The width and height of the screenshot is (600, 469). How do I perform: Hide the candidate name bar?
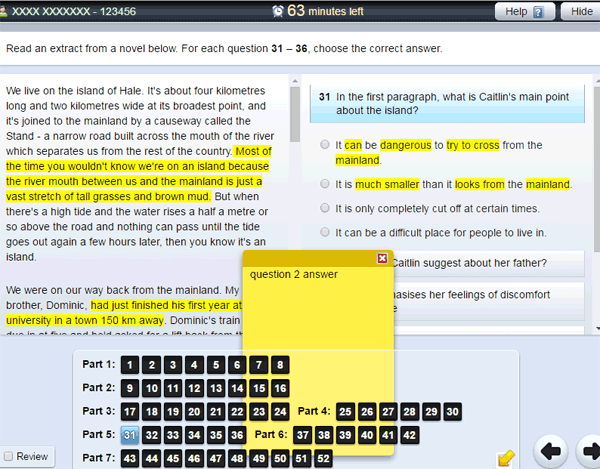(581, 11)
